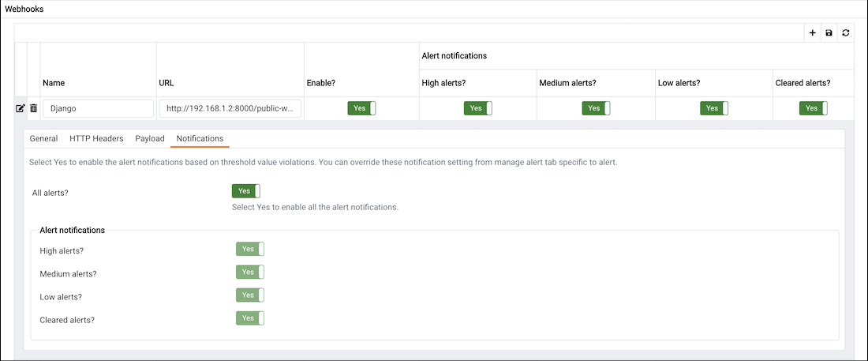Click the High alerts? label in panel
868x361 pixels.
tap(62, 250)
